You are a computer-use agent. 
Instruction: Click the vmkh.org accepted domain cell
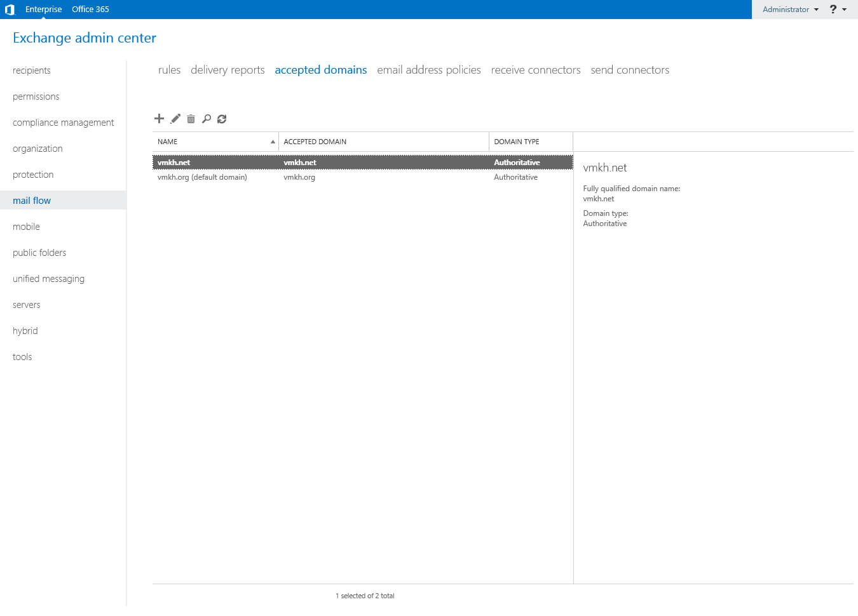299,177
